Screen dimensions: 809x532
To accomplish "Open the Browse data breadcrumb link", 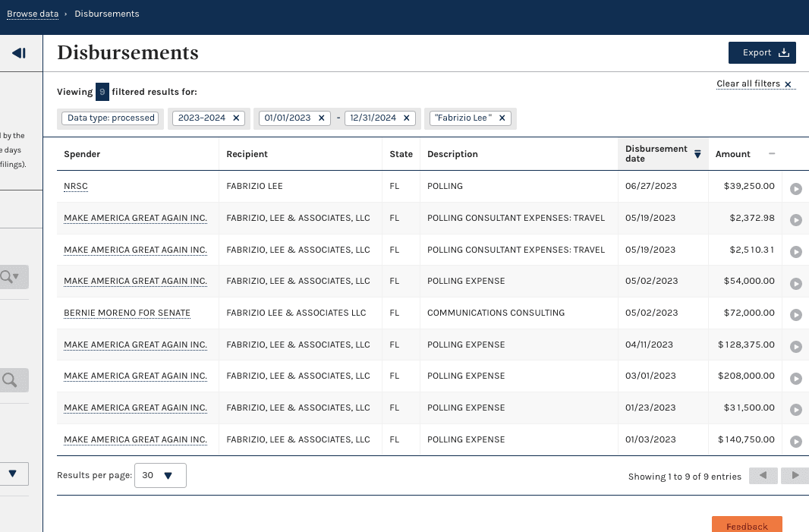I will coord(33,14).
